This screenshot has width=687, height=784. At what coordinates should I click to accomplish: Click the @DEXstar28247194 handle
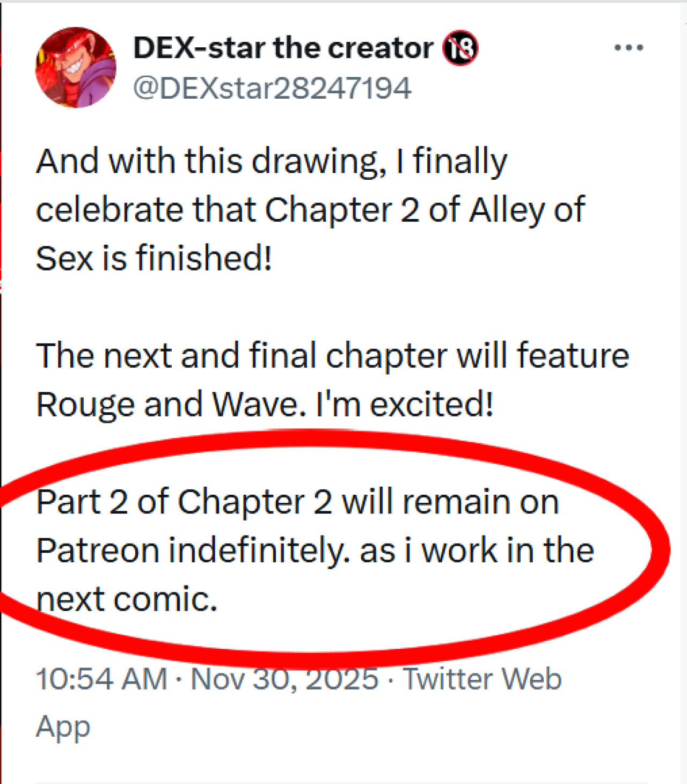tap(272, 88)
